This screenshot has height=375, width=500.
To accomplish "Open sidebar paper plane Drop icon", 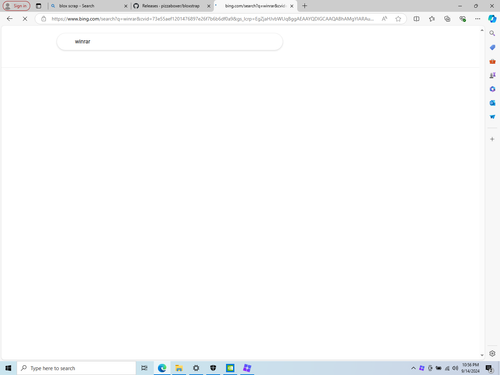I will click(492, 117).
